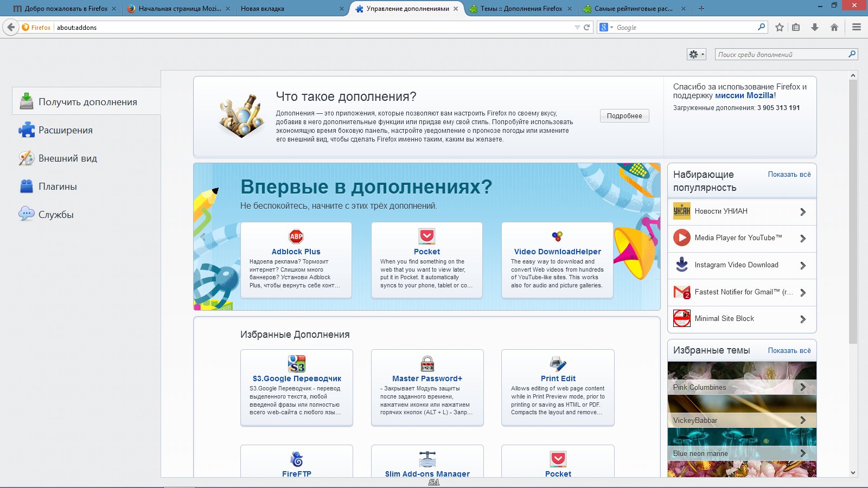The image size is (868, 488).
Task: Open the миссии Mozilla link
Action: click(744, 95)
